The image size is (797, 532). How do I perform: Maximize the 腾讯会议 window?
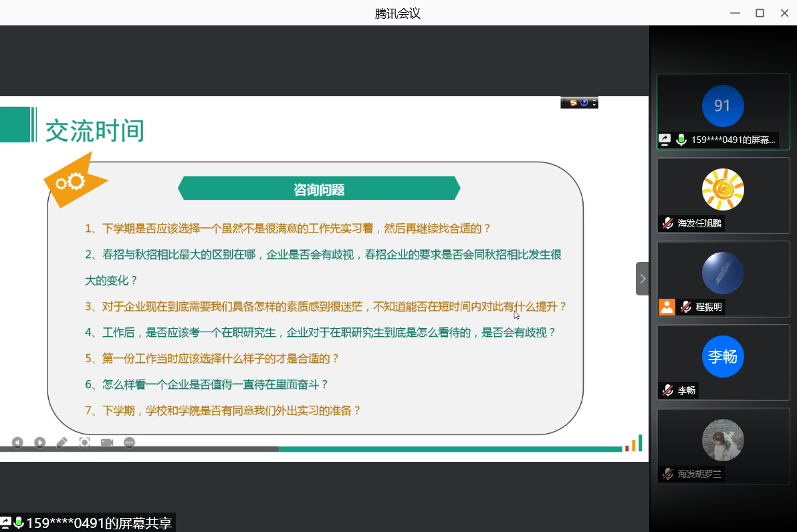(760, 13)
